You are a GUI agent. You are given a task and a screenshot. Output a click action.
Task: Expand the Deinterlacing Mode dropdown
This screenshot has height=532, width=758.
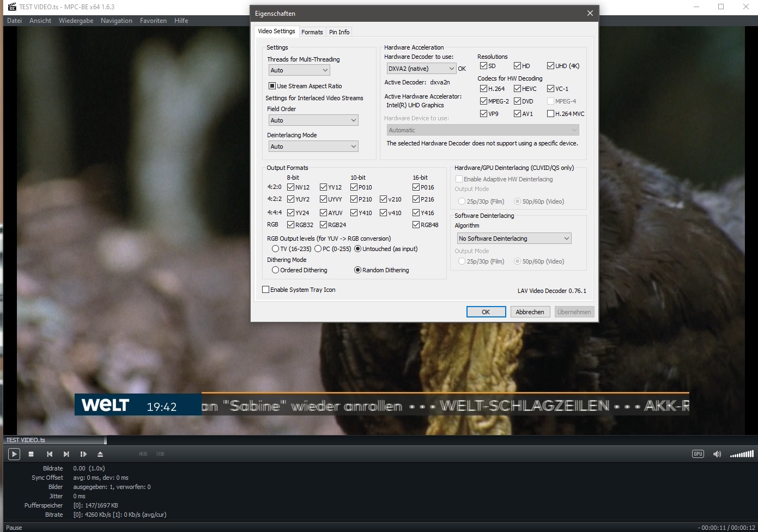pyautogui.click(x=313, y=146)
